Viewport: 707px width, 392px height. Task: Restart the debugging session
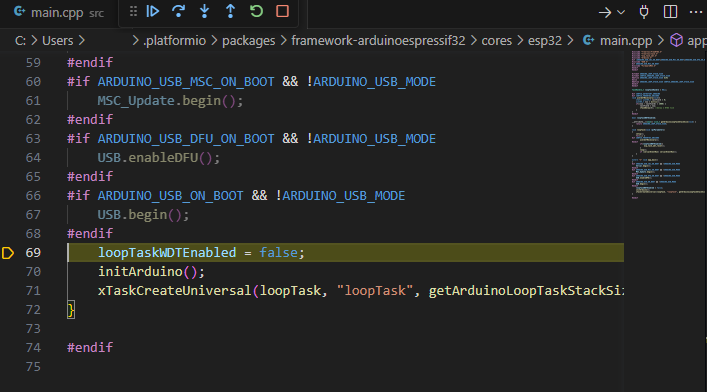coord(256,11)
